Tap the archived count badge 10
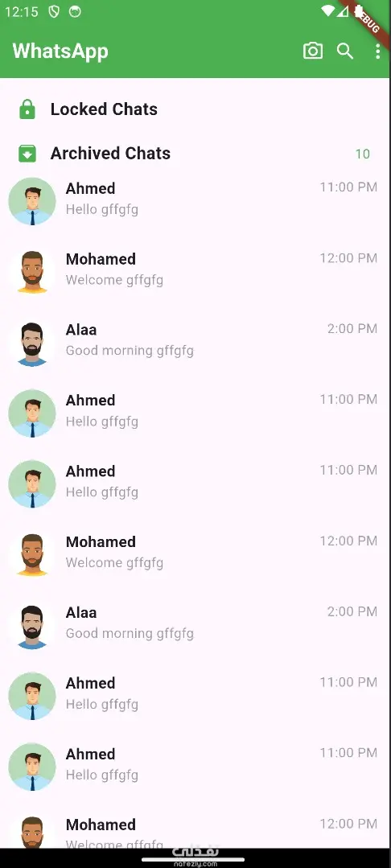The image size is (391, 868). pos(363,154)
